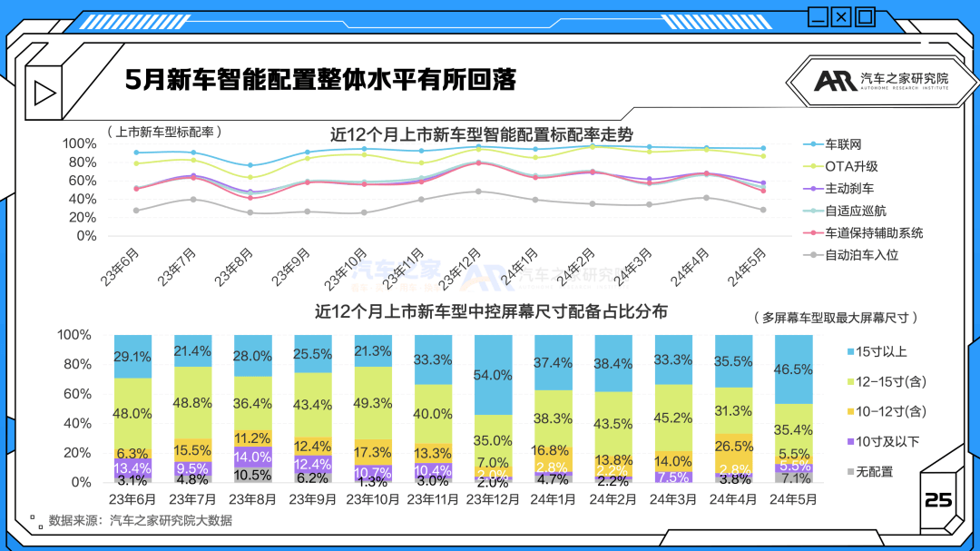This screenshot has height=551, width=980.
Task: Click the 7.1% segment in 24年5月 bar
Action: [x=793, y=477]
